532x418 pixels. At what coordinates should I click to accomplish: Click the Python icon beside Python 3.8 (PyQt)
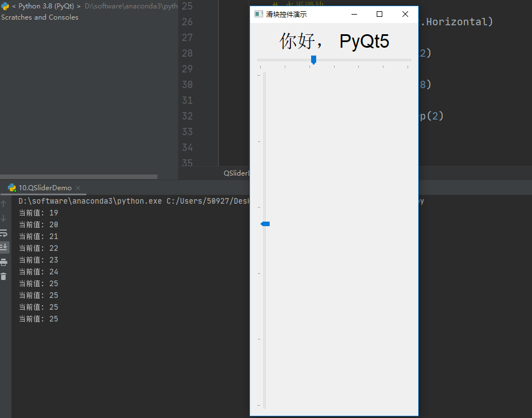point(4,6)
